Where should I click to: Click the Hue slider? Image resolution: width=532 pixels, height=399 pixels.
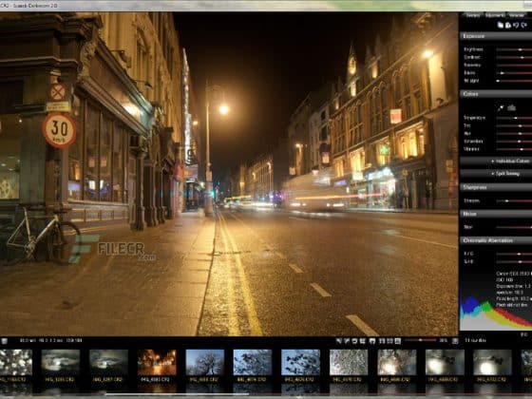click(514, 133)
